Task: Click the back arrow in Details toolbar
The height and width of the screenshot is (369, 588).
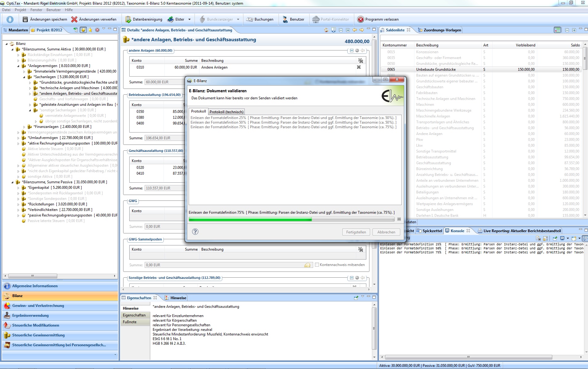Action: (x=355, y=30)
